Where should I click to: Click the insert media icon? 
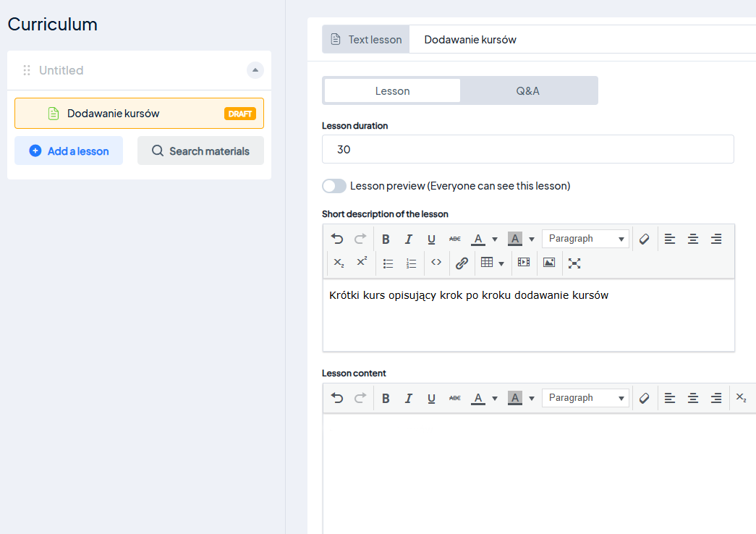[x=524, y=263]
